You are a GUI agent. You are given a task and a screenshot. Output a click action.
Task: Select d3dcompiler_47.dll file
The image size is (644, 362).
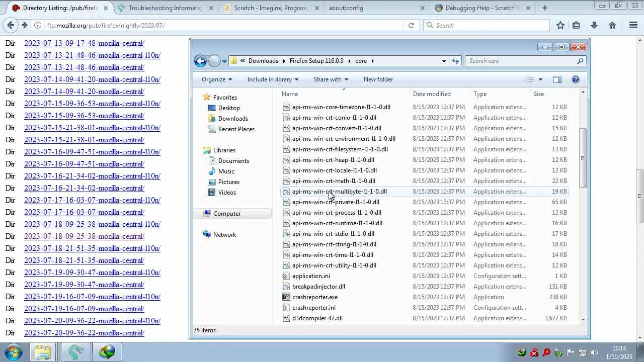[317, 318]
